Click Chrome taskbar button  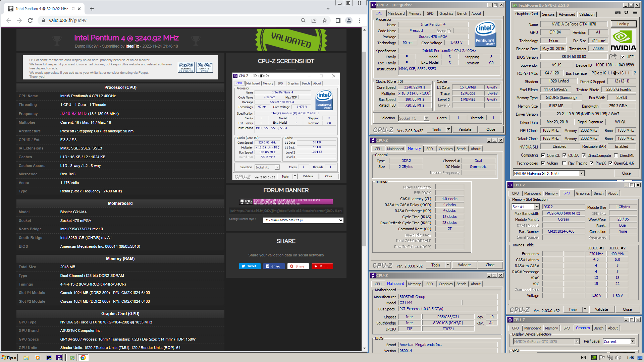83,358
